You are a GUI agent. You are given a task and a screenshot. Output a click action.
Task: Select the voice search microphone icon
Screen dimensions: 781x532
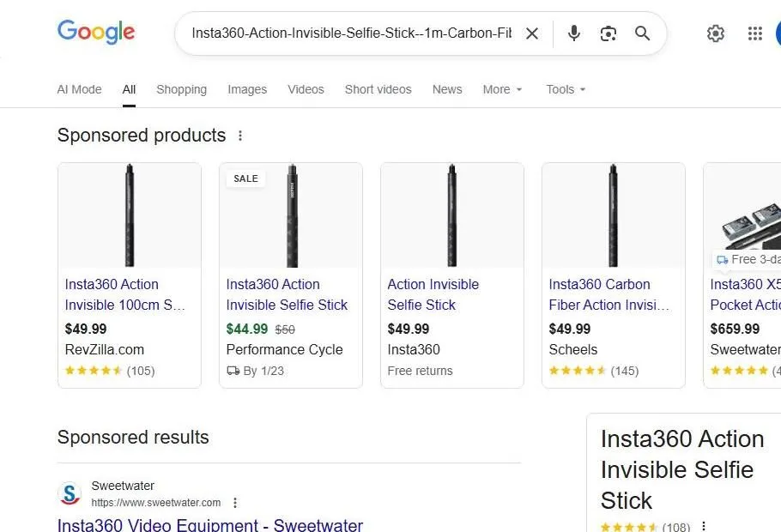[573, 33]
